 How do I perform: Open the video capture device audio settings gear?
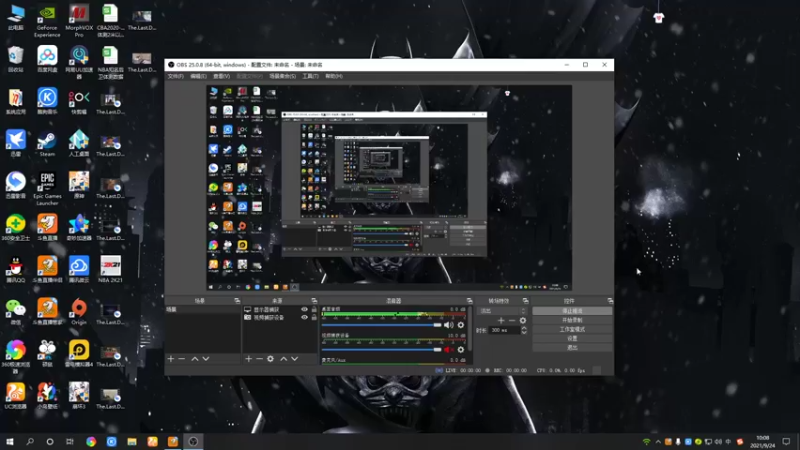(461, 349)
